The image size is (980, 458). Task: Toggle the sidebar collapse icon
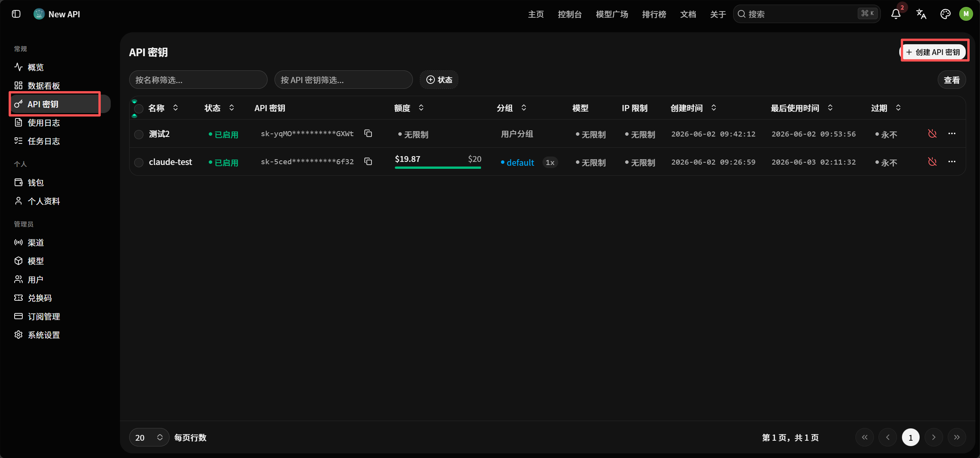pos(16,14)
